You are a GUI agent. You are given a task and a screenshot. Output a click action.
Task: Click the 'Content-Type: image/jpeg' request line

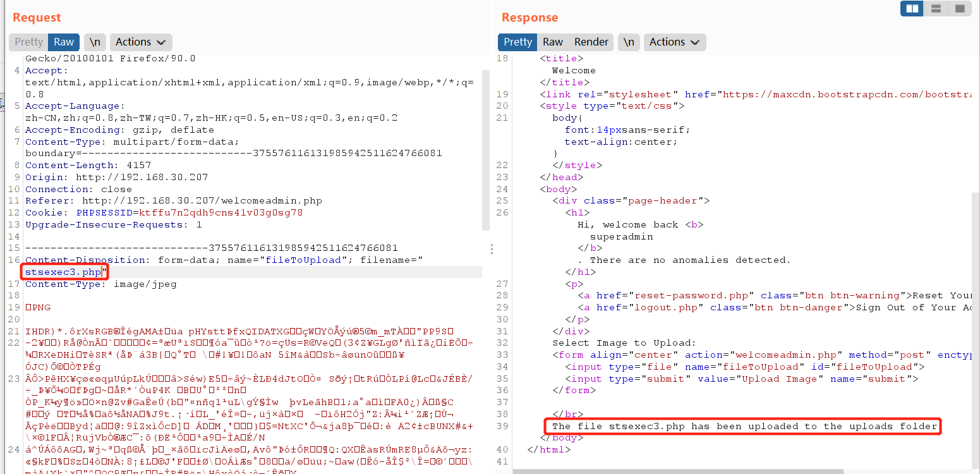[x=101, y=284]
